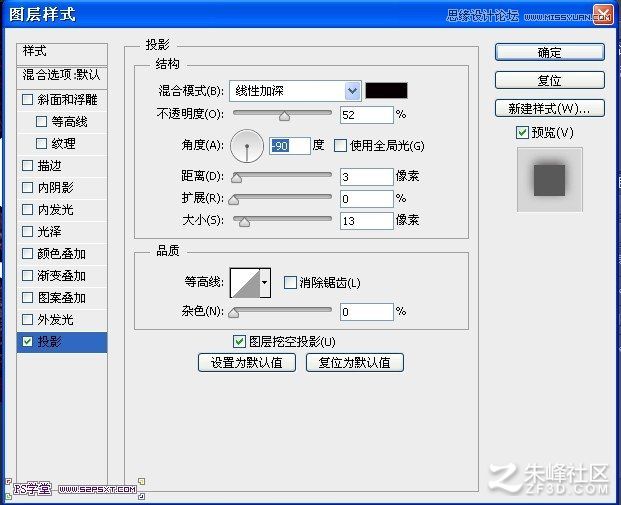621x505 pixels.
Task: Click the 杂色 slider handle
Action: point(234,313)
